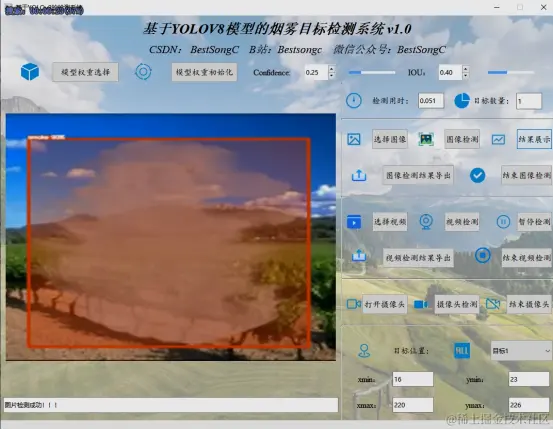Screen dimensions: 554x430
Task: Export results with 图像检测结果导出 button
Action: (x=418, y=175)
